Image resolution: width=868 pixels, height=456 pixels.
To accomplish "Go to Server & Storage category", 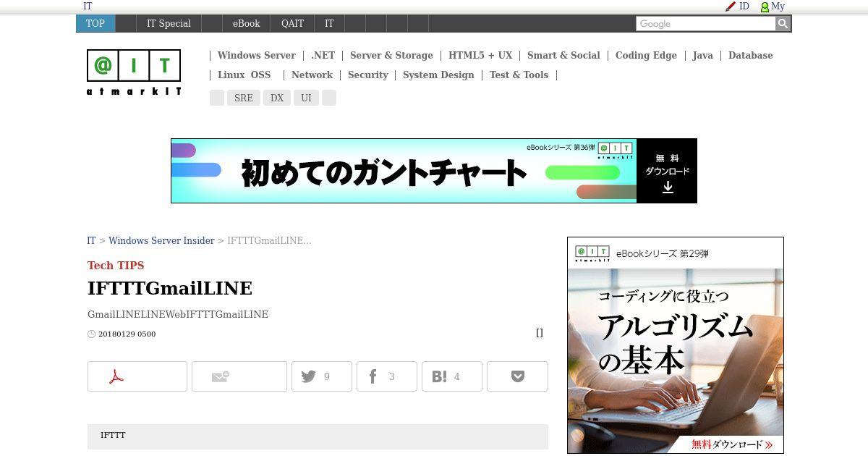I will [x=391, y=55].
